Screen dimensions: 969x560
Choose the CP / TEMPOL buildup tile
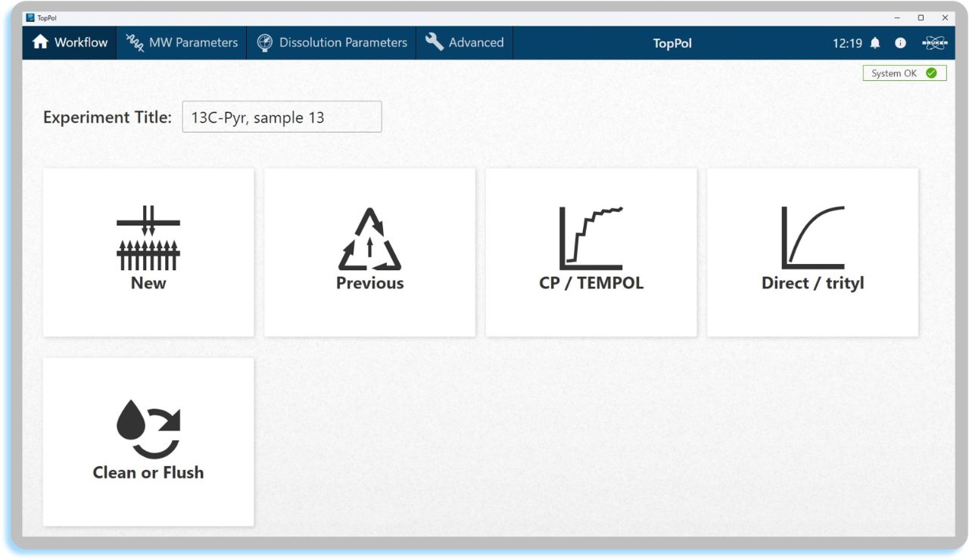[x=590, y=252]
